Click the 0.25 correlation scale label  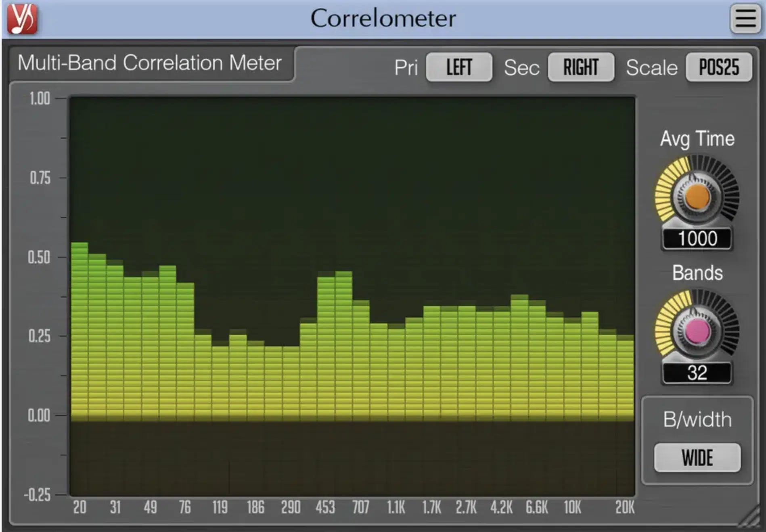coord(40,336)
